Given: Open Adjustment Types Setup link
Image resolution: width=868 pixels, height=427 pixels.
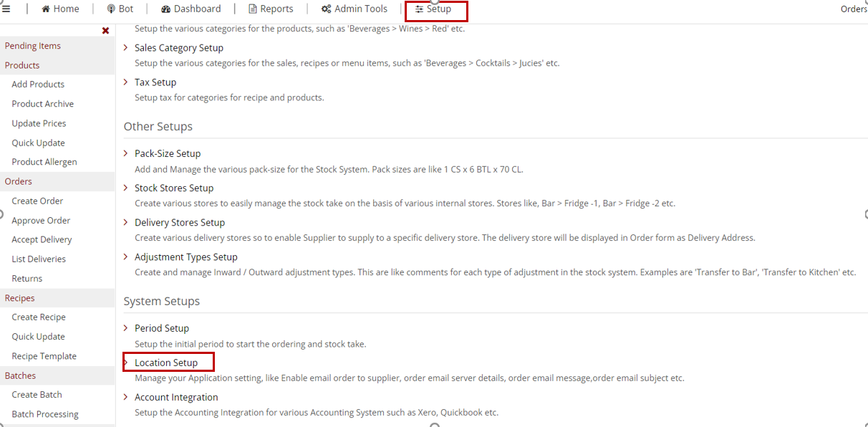Looking at the screenshot, I should [x=185, y=256].
